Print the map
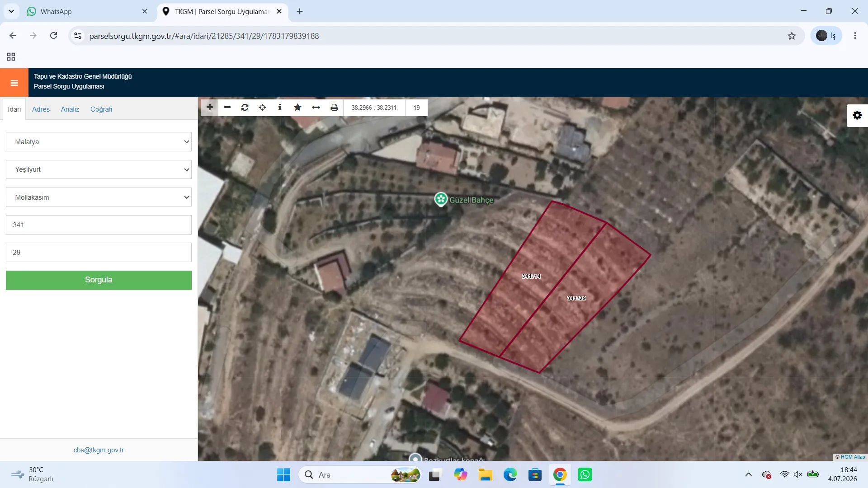The width and height of the screenshot is (868, 488). tap(334, 108)
